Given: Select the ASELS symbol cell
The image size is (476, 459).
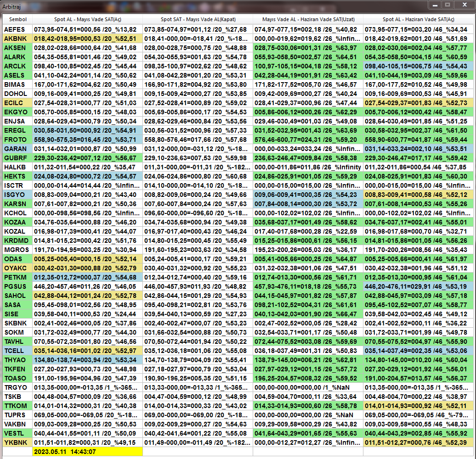Looking at the screenshot, I should pos(17,75).
